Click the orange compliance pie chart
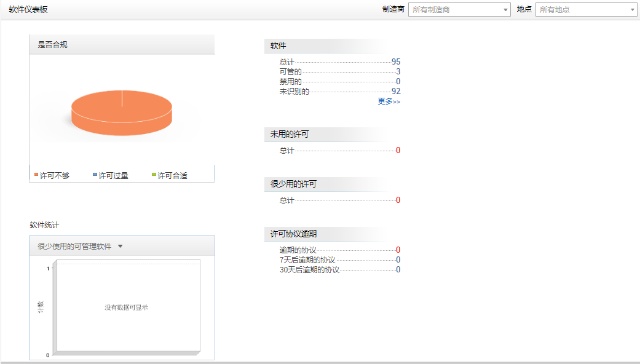640x364 pixels. click(122, 113)
